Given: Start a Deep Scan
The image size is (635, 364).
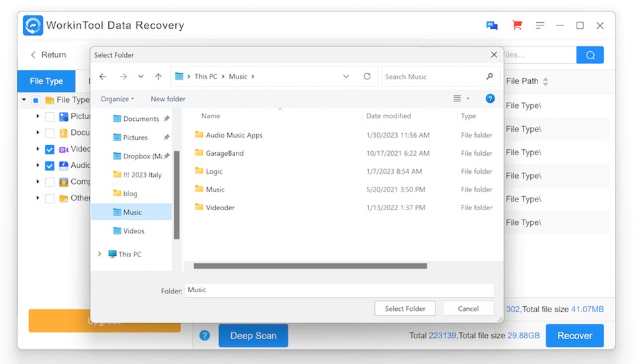Looking at the screenshot, I should [253, 336].
